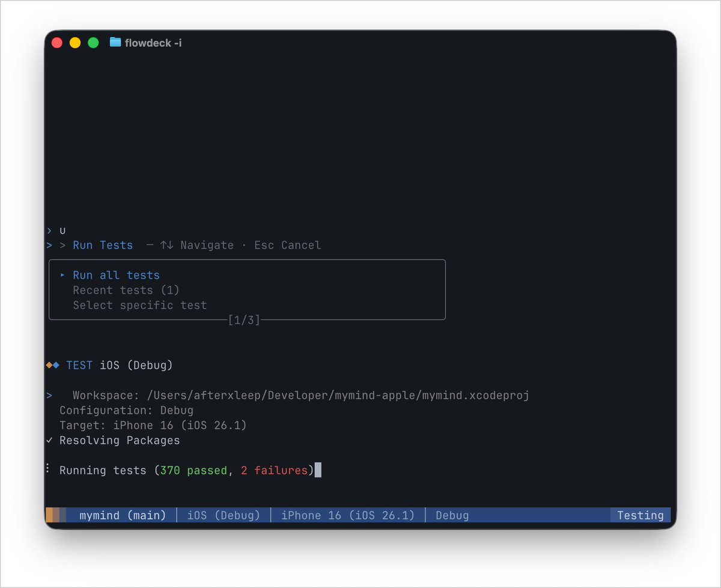Minimize the window using yellow button
Viewport: 721px width, 588px height.
click(75, 43)
